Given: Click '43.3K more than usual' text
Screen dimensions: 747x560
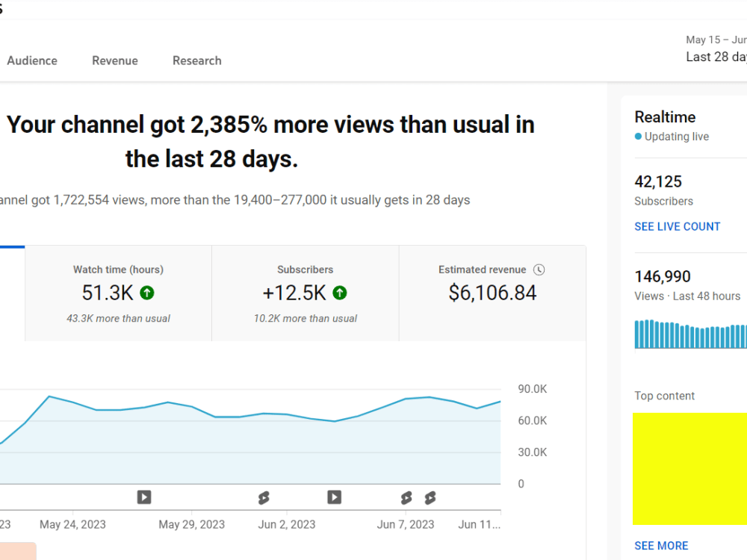Looking at the screenshot, I should click(x=118, y=319).
